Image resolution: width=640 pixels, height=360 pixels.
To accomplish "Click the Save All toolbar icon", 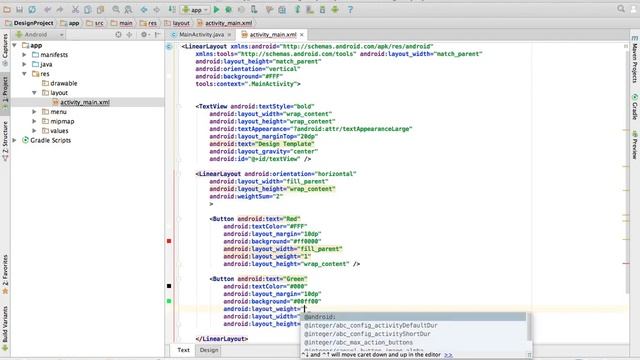I will [x=19, y=9].
